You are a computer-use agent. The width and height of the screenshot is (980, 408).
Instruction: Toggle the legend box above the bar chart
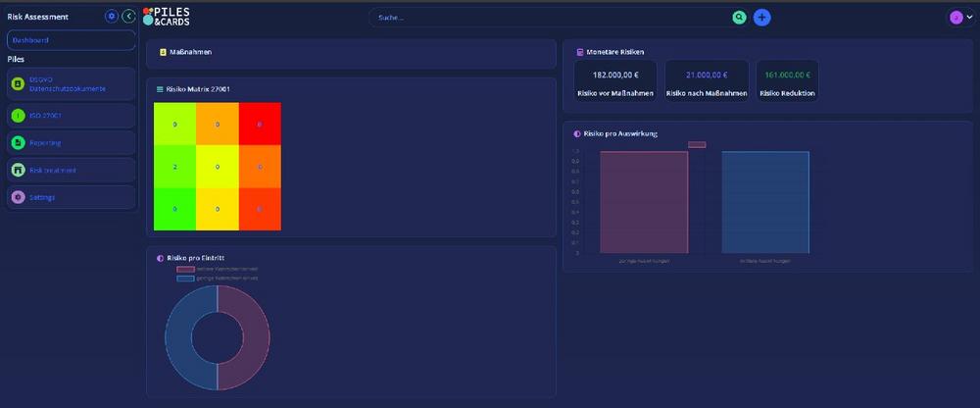pos(697,145)
